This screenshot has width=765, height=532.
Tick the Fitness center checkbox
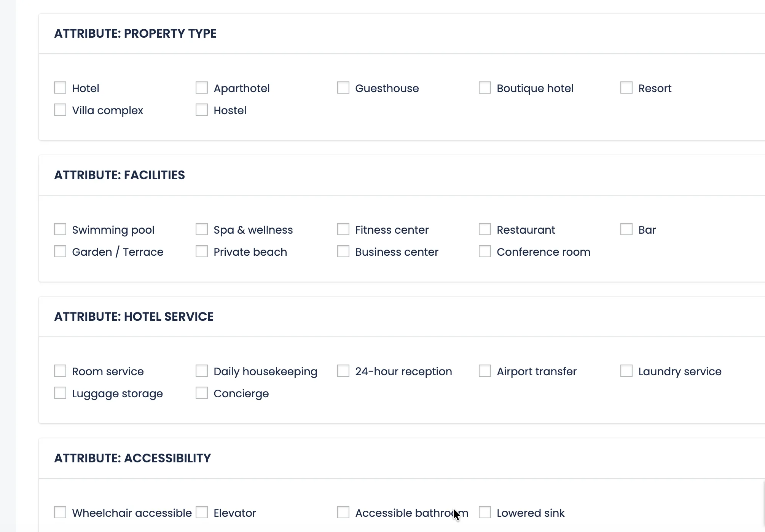coord(343,229)
